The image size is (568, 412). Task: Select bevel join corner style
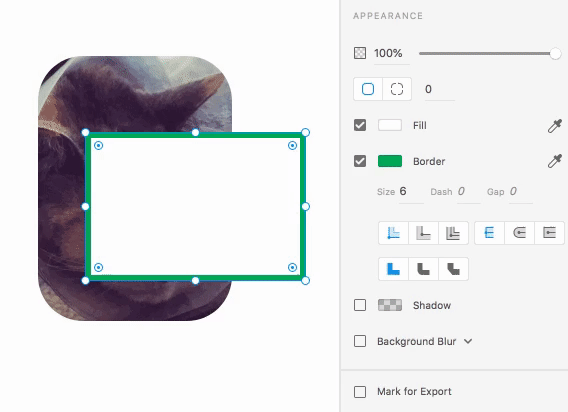point(453,269)
